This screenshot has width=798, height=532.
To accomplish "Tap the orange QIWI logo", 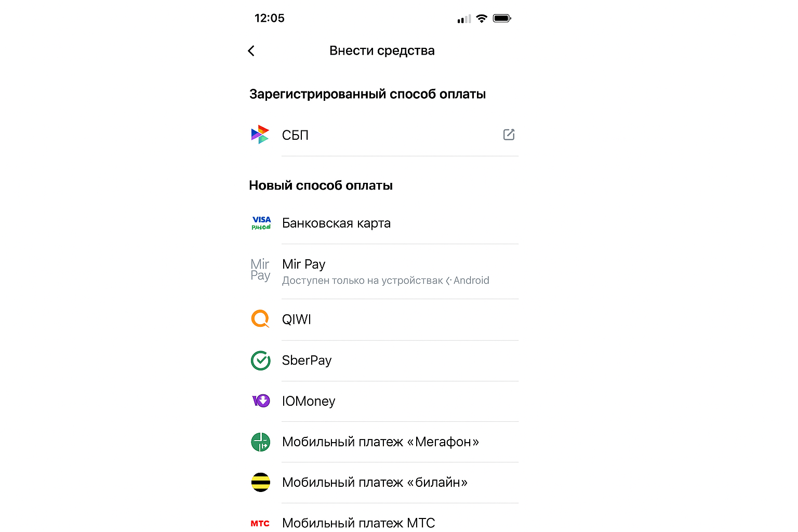I will [260, 319].
